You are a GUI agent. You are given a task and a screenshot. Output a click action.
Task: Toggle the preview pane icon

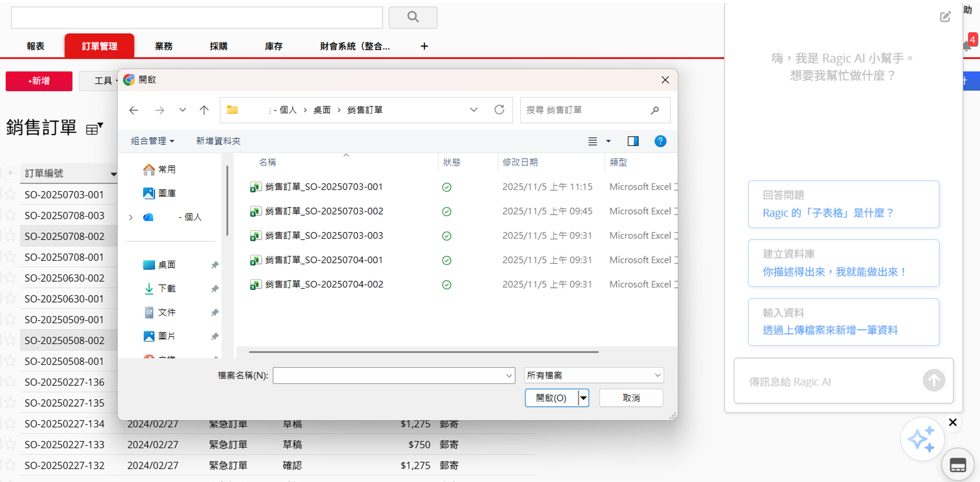click(x=633, y=141)
